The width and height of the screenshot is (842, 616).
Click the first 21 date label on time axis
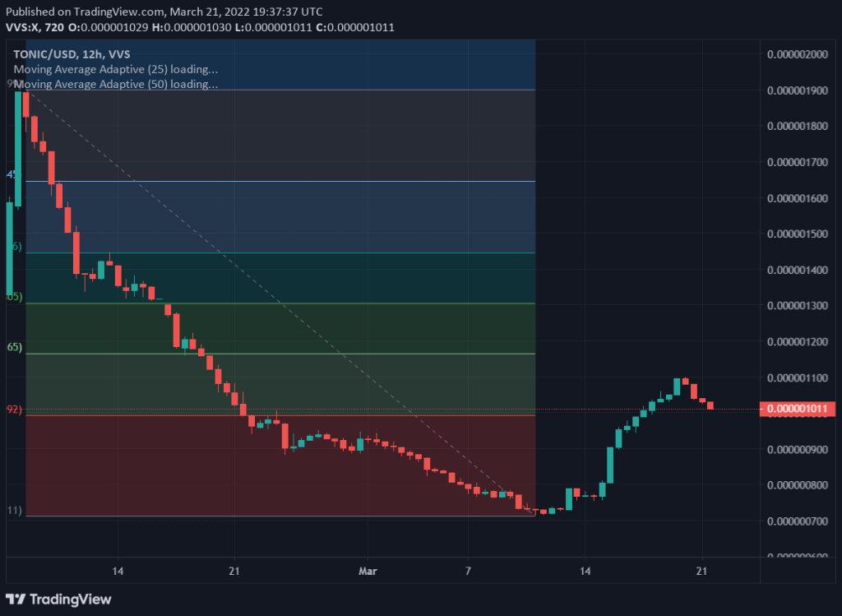[234, 571]
